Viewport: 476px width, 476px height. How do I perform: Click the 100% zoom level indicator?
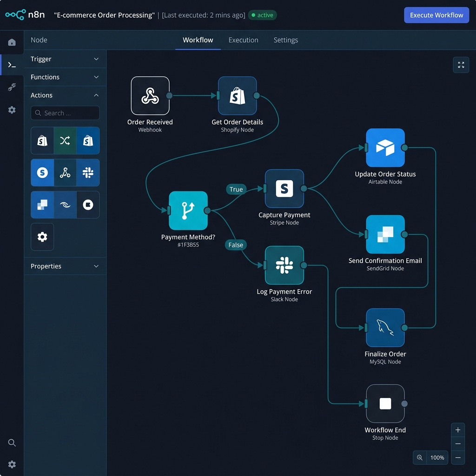pyautogui.click(x=437, y=457)
